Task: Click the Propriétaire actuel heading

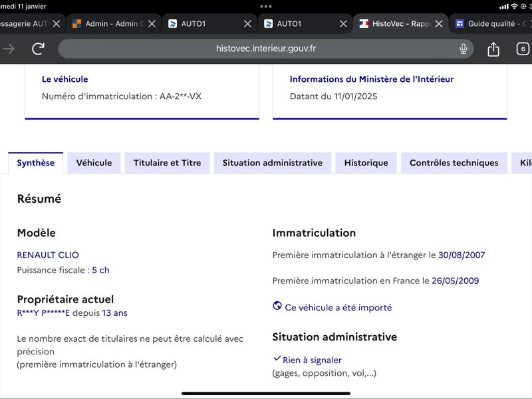Action: click(65, 299)
